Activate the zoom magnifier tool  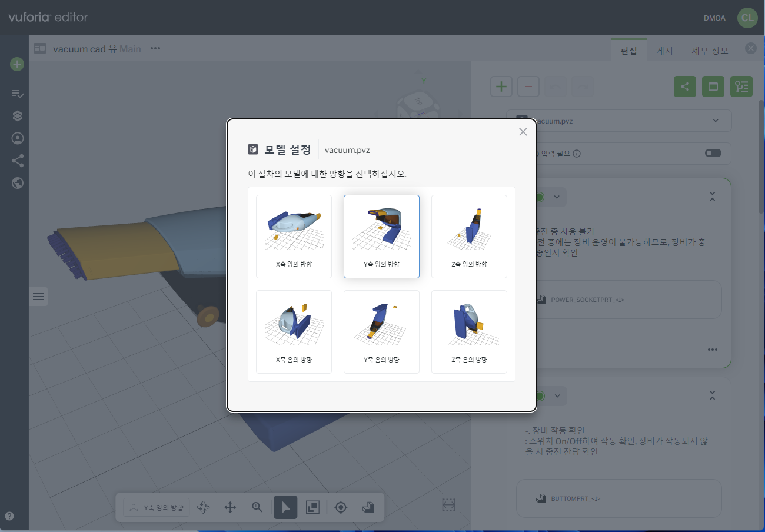point(257,507)
